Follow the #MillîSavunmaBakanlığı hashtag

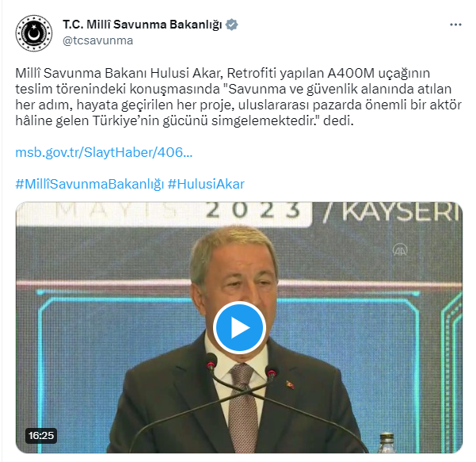89,184
